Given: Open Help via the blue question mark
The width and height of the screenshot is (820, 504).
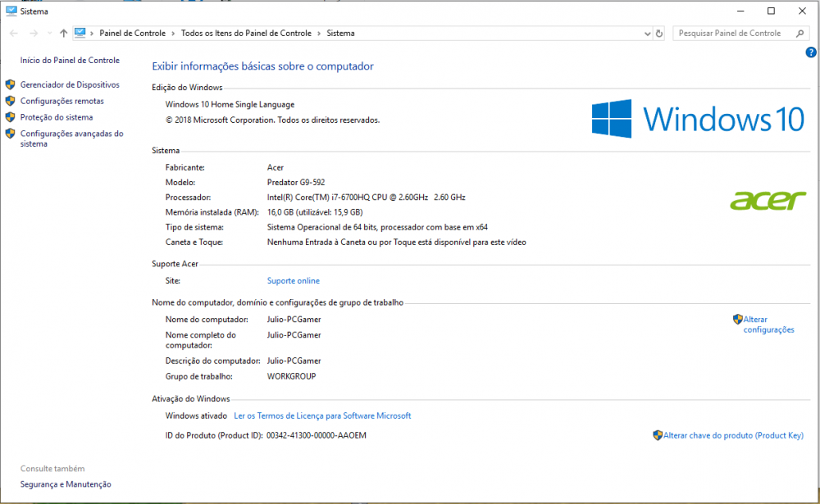Looking at the screenshot, I should tap(811, 52).
